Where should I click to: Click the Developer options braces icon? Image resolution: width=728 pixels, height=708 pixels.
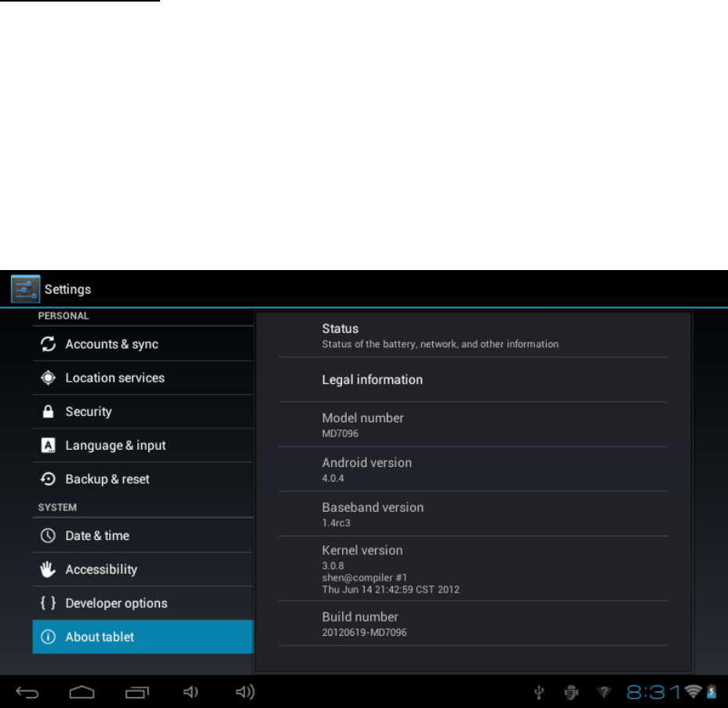pyautogui.click(x=49, y=603)
